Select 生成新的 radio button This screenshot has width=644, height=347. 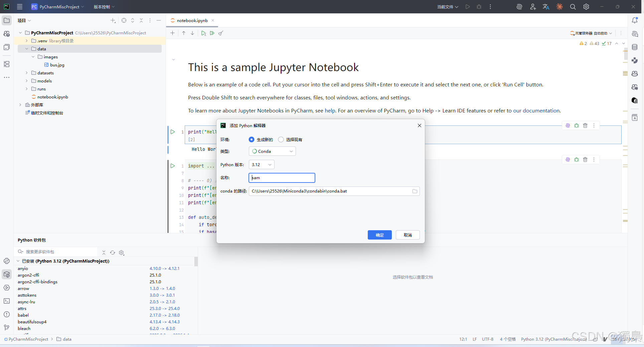(252, 139)
